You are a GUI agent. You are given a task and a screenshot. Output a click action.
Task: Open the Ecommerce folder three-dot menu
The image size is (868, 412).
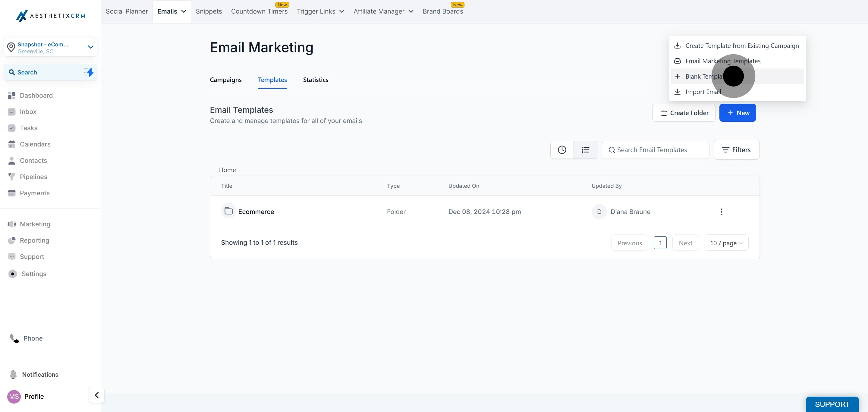721,212
